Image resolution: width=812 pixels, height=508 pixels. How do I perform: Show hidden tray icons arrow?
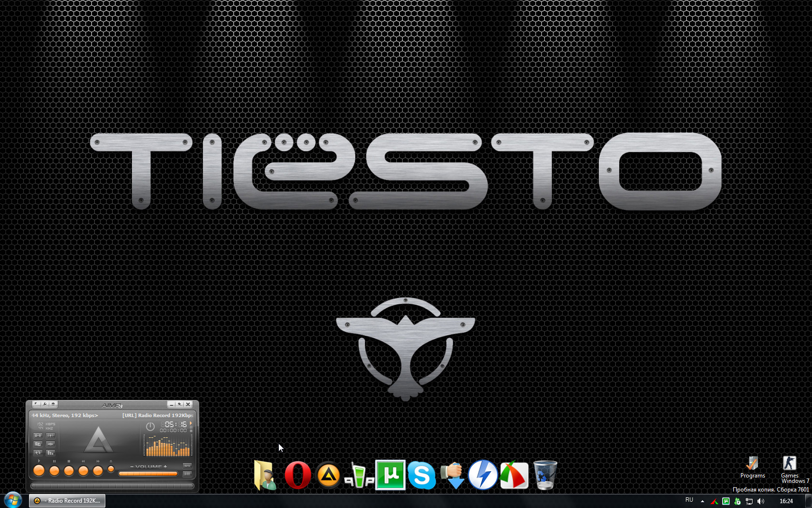point(702,501)
